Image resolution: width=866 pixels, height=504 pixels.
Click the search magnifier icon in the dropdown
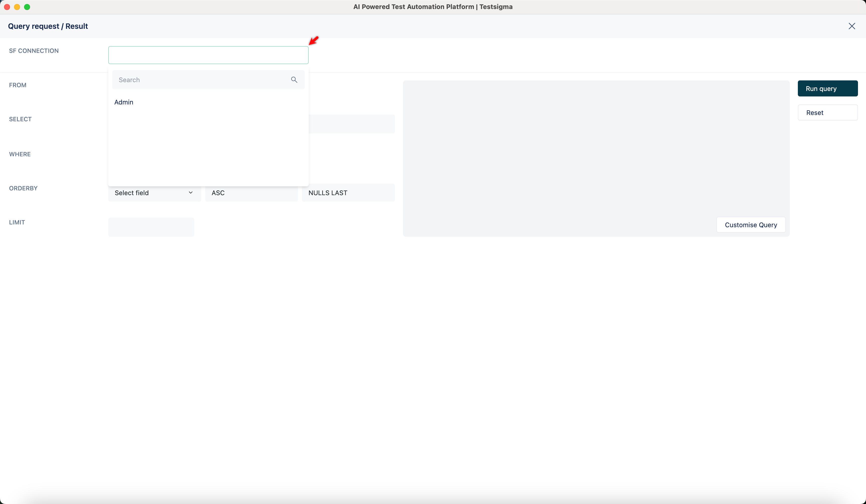click(294, 80)
